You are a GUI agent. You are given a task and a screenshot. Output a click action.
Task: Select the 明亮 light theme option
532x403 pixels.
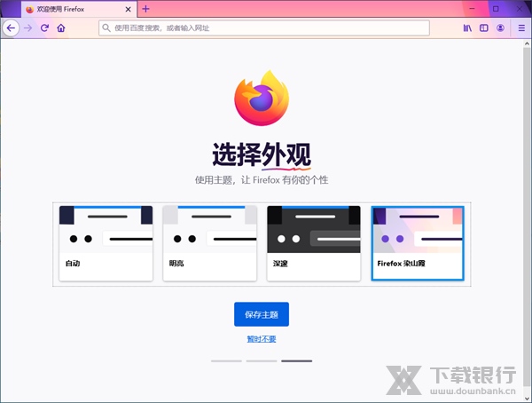210,243
